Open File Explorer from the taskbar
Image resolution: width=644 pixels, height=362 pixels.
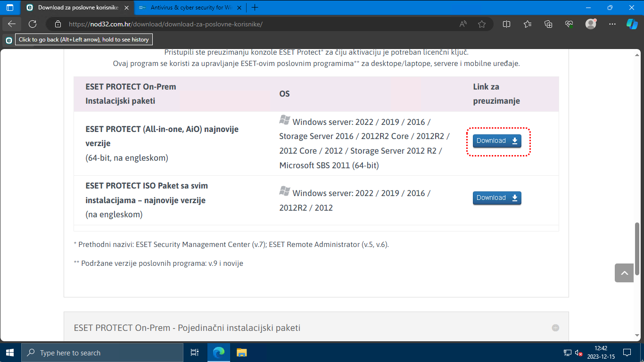(241, 353)
